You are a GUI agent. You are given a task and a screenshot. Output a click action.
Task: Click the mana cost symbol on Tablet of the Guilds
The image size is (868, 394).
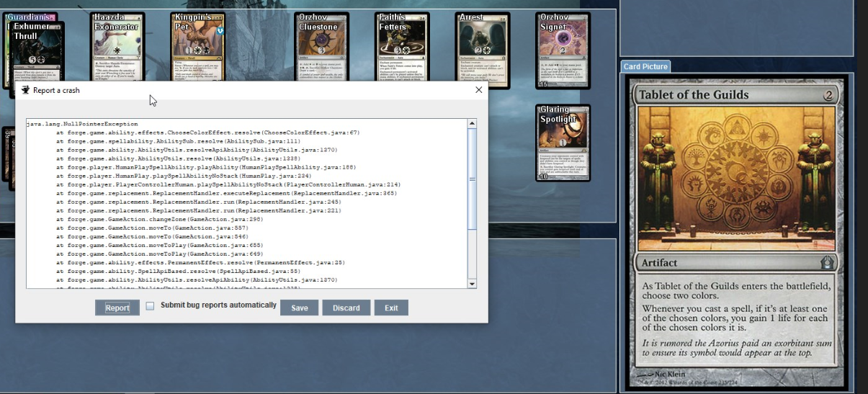coord(828,94)
